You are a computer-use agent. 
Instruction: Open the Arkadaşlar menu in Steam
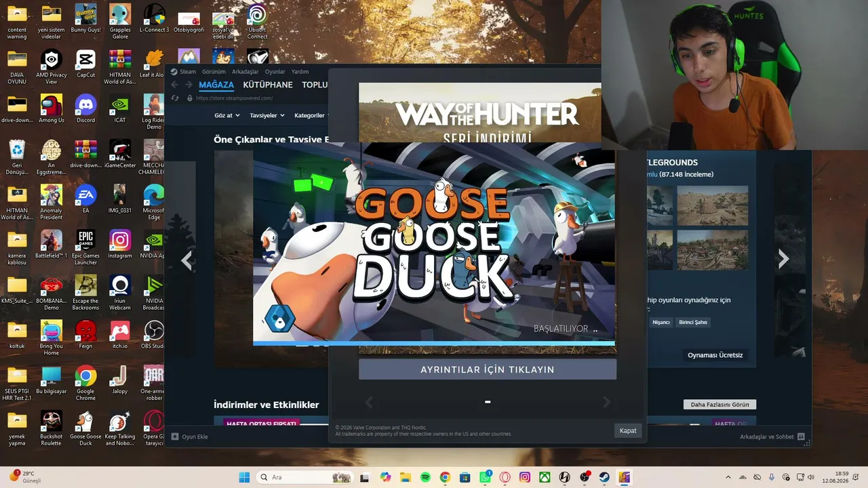[x=245, y=71]
